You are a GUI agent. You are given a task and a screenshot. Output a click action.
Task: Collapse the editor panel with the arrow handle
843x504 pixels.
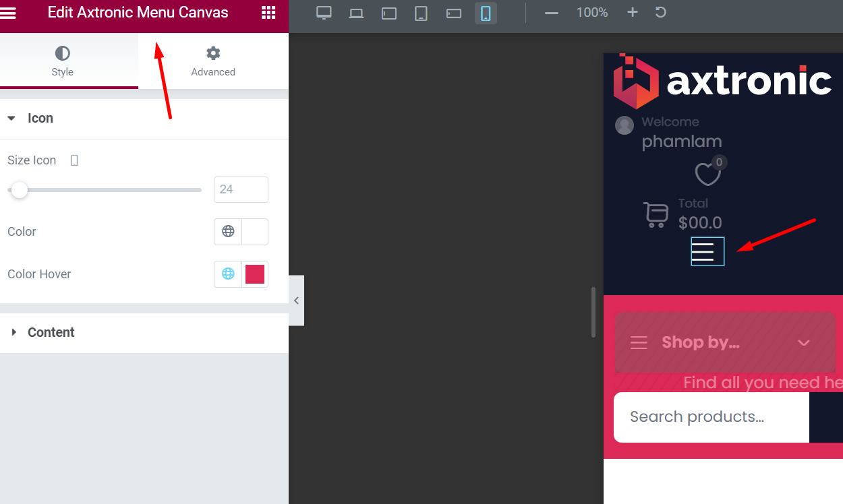(296, 301)
